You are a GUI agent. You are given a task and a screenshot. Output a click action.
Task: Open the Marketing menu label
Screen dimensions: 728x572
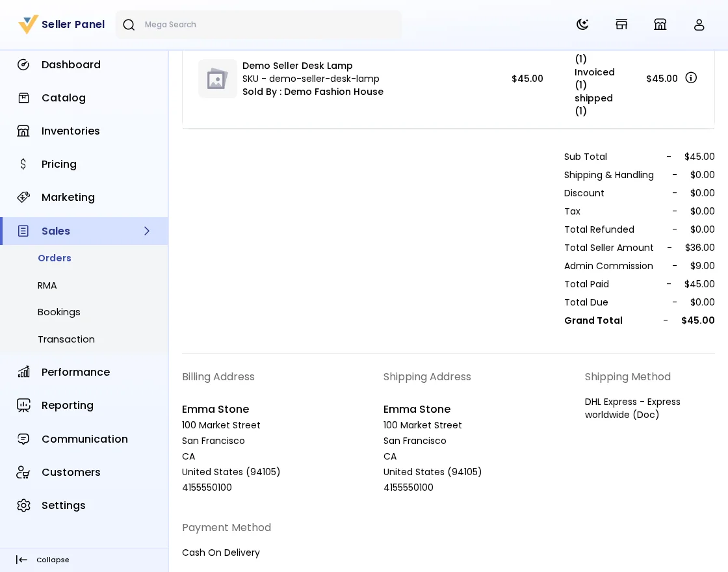pos(68,198)
